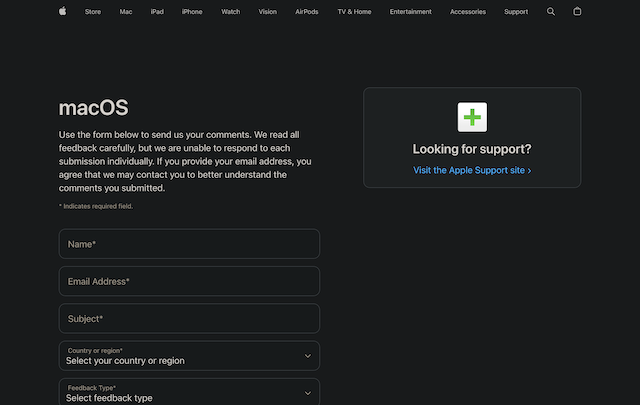Expand the Feedback Type dropdown

click(x=189, y=392)
